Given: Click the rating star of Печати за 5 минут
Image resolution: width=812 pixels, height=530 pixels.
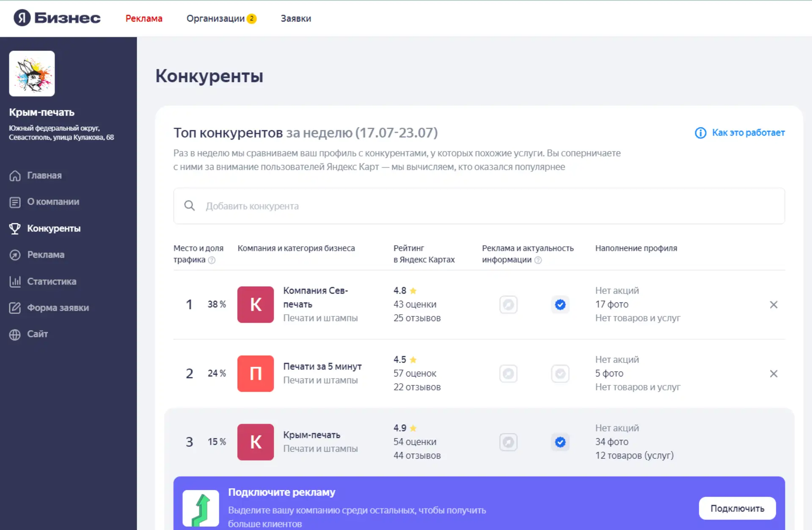Looking at the screenshot, I should tap(413, 360).
